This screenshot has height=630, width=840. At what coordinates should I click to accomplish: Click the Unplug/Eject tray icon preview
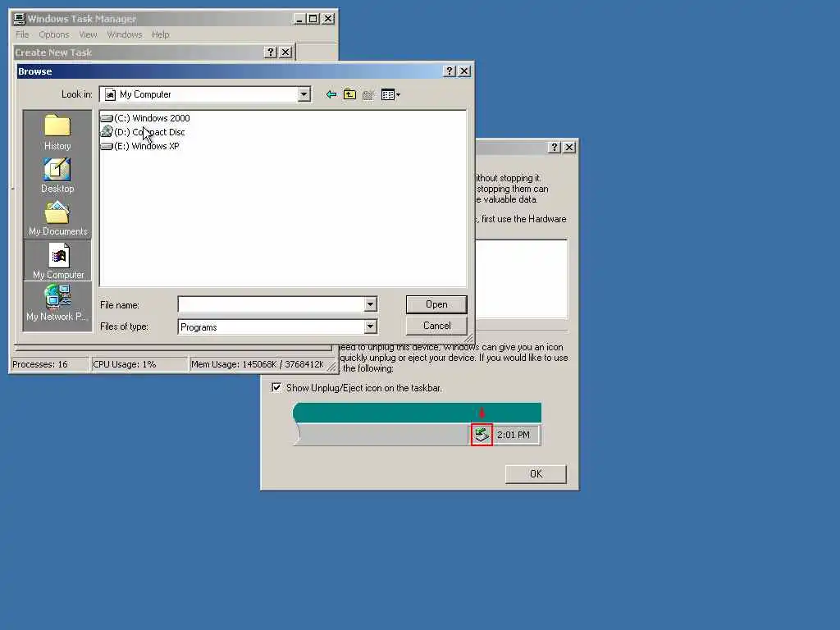[x=482, y=435]
